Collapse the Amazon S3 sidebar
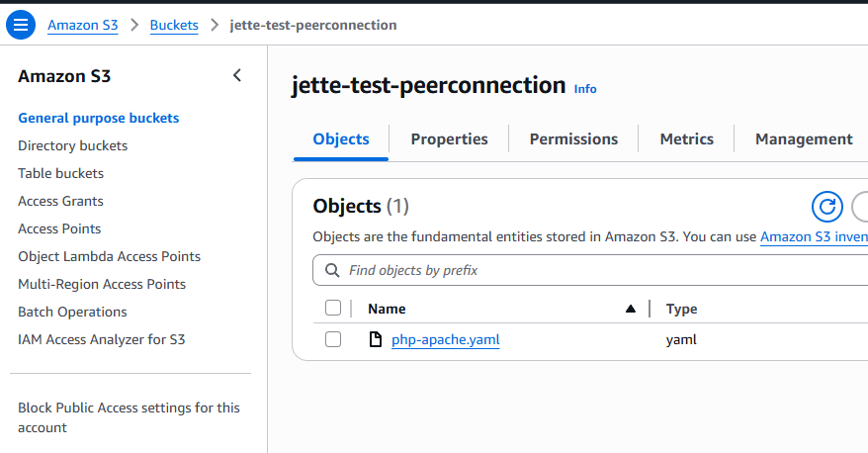 237,75
